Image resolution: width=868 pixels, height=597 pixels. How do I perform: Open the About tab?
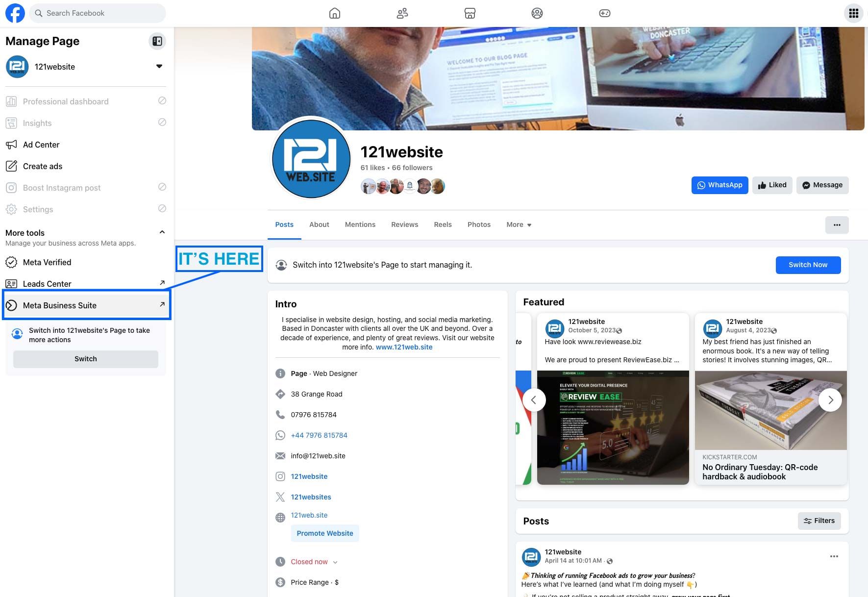tap(319, 224)
